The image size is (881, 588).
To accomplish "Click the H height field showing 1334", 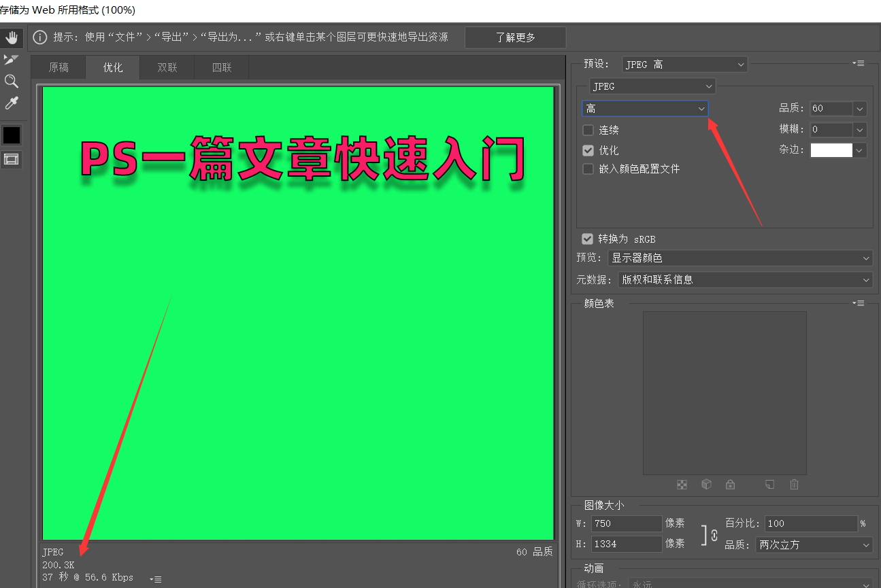I will point(626,544).
